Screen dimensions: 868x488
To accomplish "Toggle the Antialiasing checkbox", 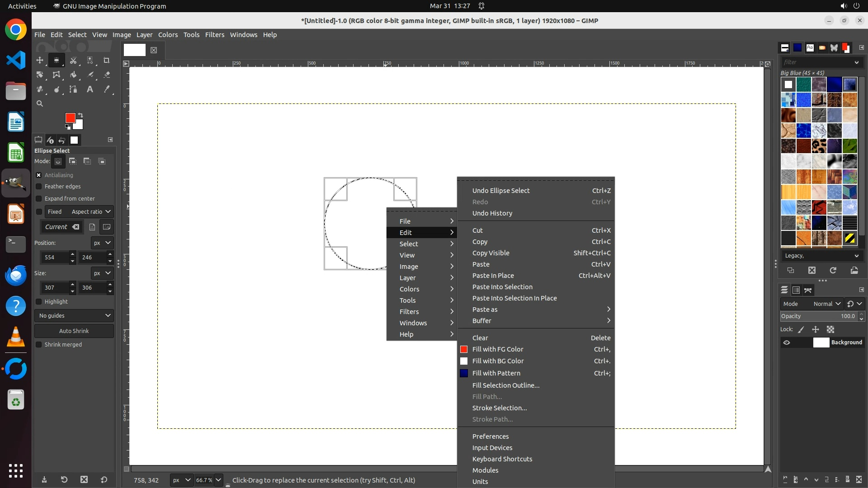I will (x=39, y=175).
